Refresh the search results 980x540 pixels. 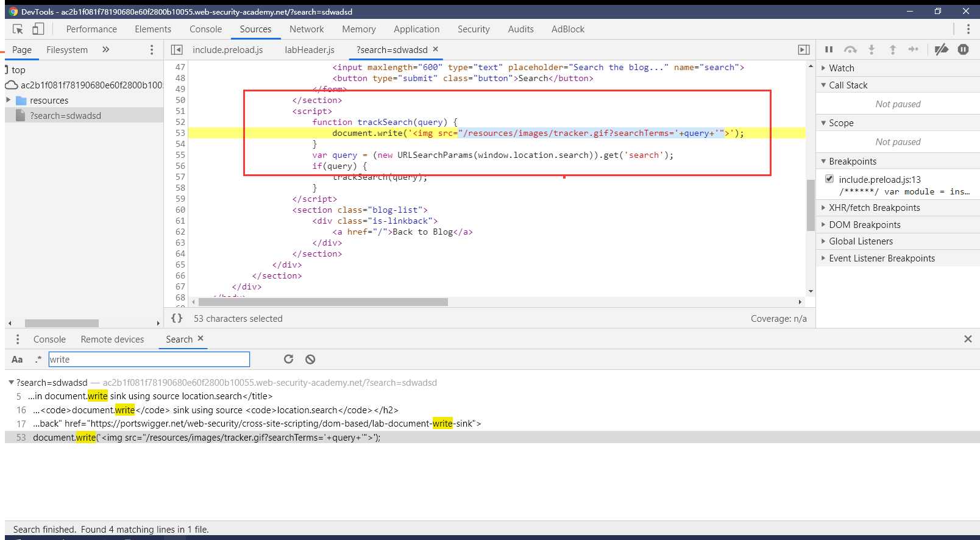click(x=289, y=359)
